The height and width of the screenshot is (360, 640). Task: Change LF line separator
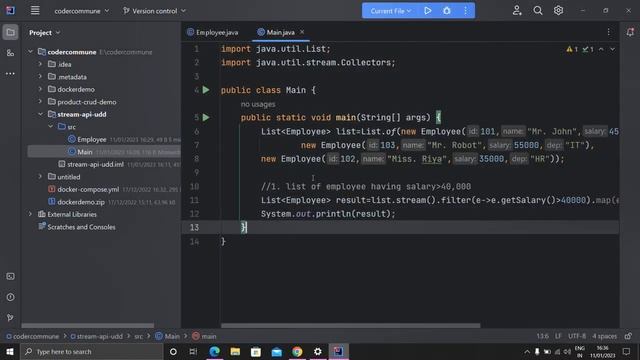pos(558,336)
